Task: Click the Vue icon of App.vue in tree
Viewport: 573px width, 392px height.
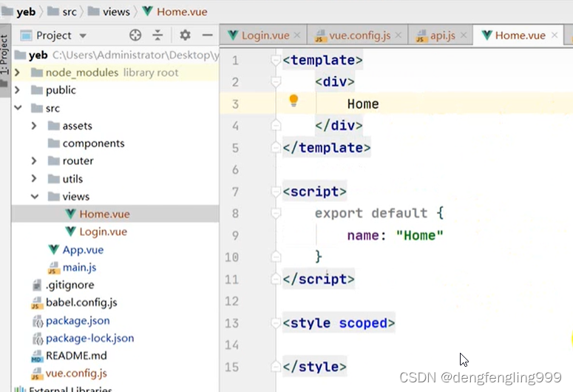Action: point(54,249)
